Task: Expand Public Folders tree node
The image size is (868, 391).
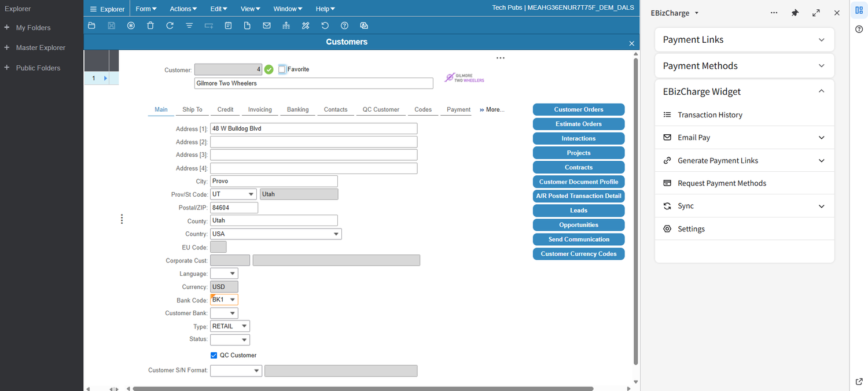Action: tap(7, 68)
